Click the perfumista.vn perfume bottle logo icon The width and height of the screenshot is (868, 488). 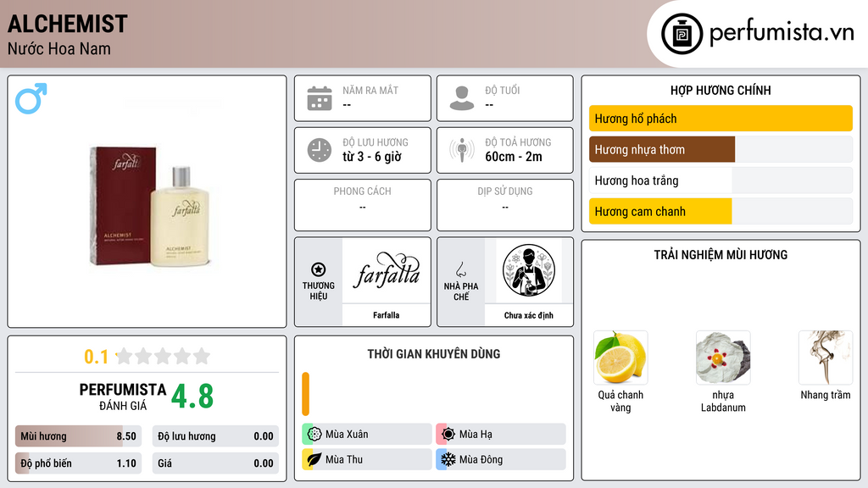pos(682,34)
